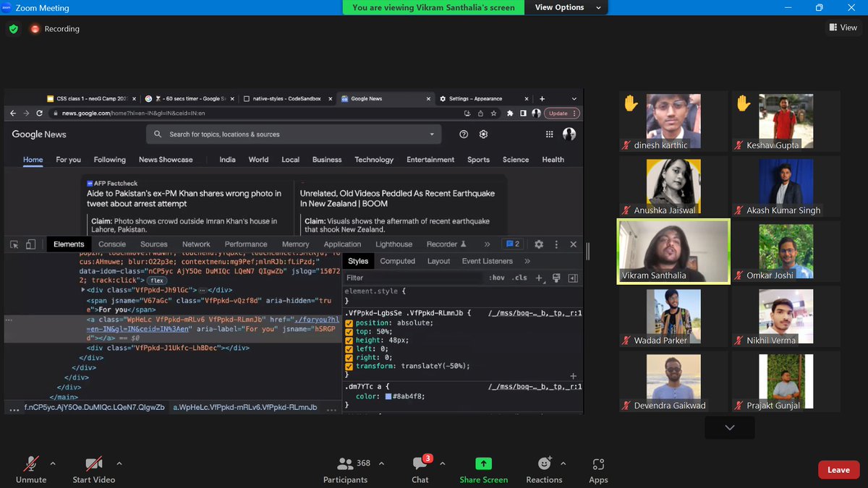Uncheck the top: 50% property
The width and height of the screenshot is (868, 488).
pyautogui.click(x=349, y=332)
